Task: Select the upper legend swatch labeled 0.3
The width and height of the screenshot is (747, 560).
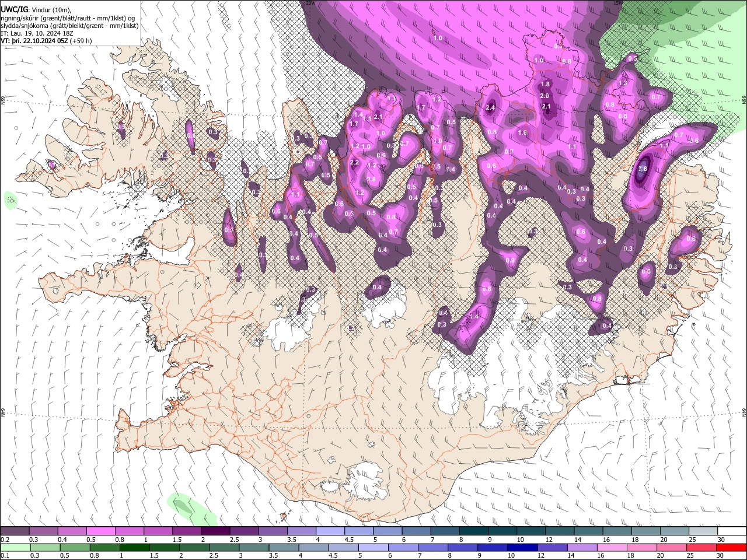Action: coord(43,531)
